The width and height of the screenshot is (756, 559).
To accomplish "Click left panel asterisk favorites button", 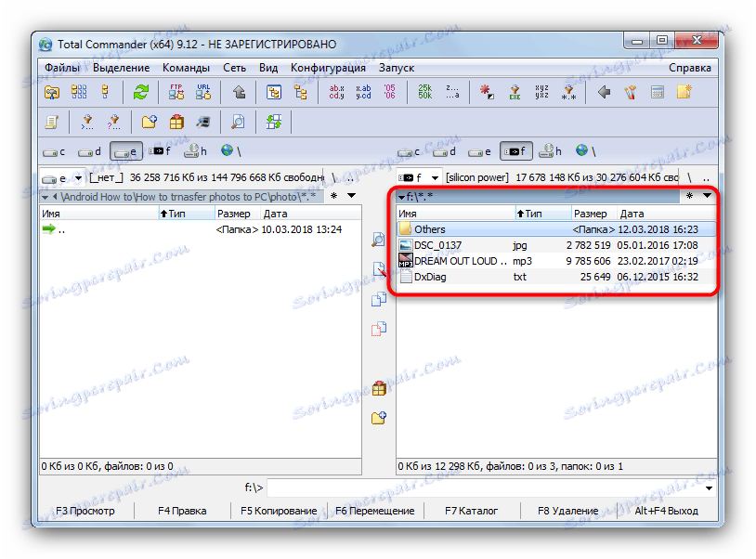I will click(x=333, y=196).
